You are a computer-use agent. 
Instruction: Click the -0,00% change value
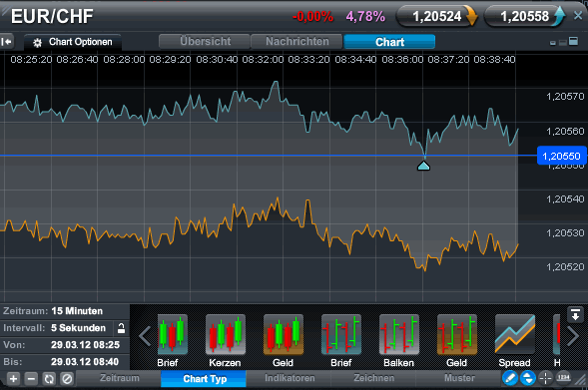[x=312, y=17]
